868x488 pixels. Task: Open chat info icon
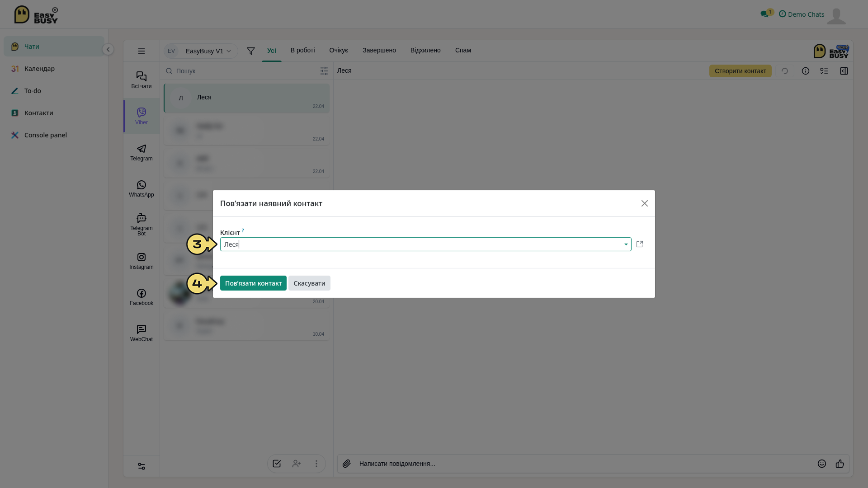806,71
